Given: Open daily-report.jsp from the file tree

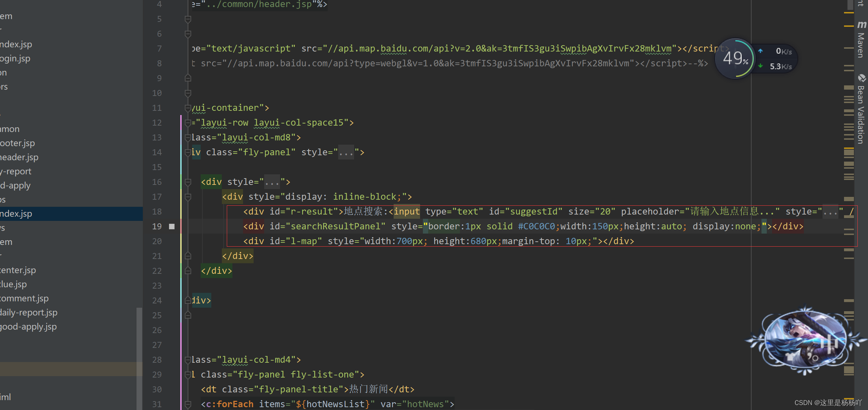Looking at the screenshot, I should pos(29,313).
